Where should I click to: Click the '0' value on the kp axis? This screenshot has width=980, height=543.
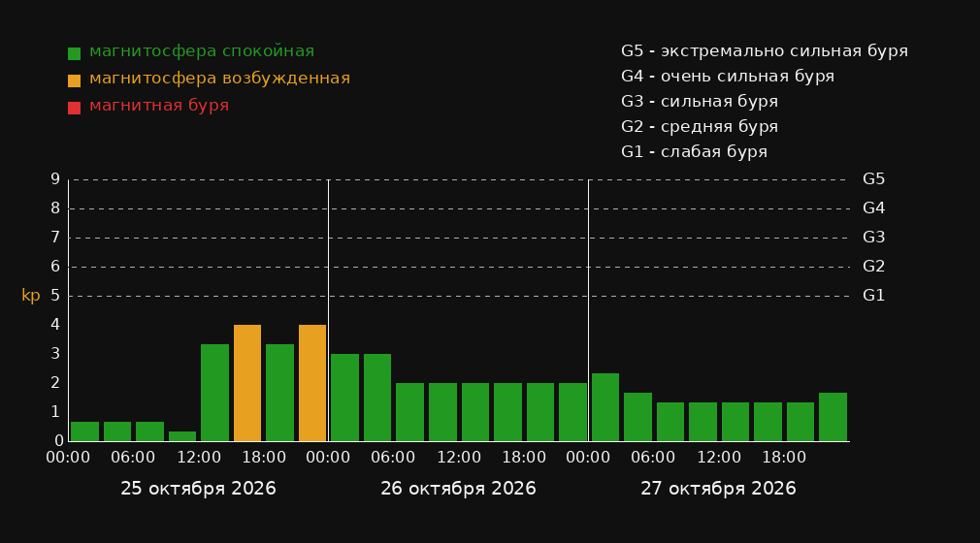coord(58,441)
